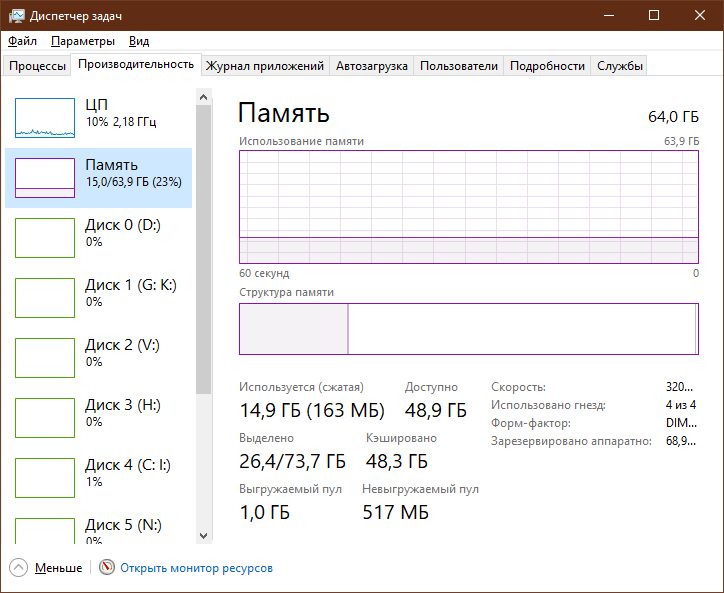Viewport: 724px width, 593px height.
Task: Collapse view with the Меньше chevron icon
Action: (x=18, y=568)
